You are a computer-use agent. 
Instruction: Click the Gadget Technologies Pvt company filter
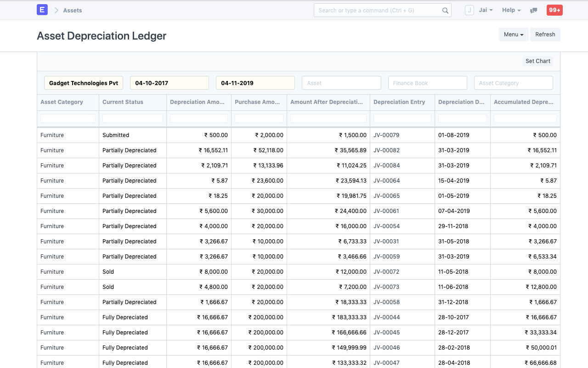pyautogui.click(x=83, y=83)
